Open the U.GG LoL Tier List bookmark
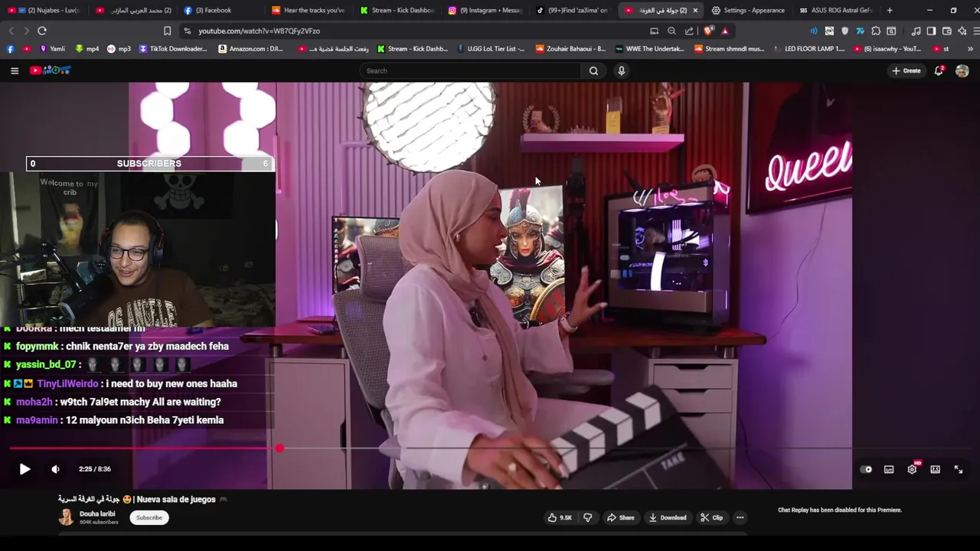 click(x=490, y=48)
